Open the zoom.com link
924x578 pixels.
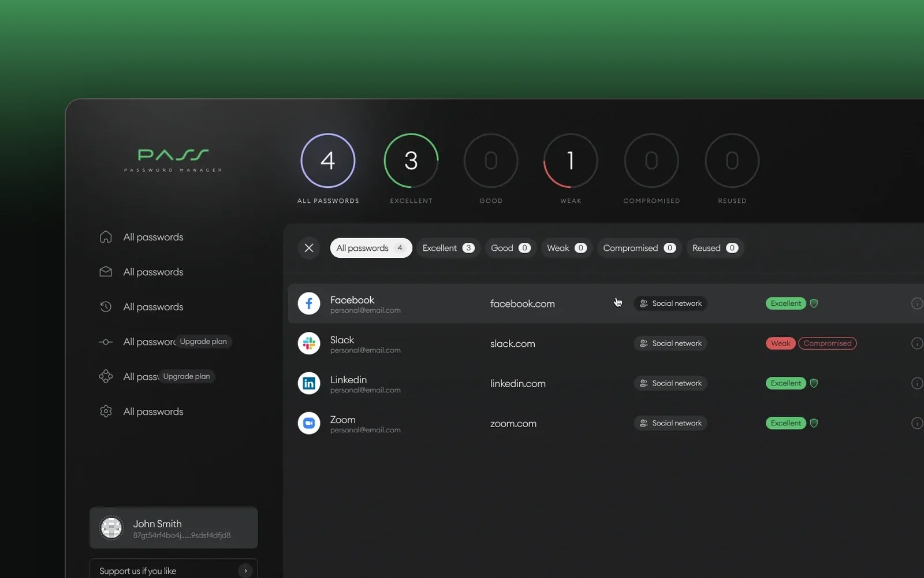coord(513,423)
